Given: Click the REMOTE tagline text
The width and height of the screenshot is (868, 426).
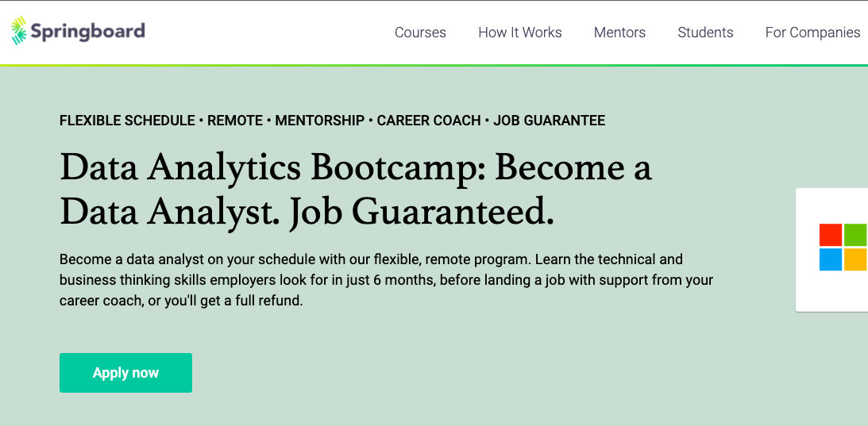Looking at the screenshot, I should pos(235,120).
